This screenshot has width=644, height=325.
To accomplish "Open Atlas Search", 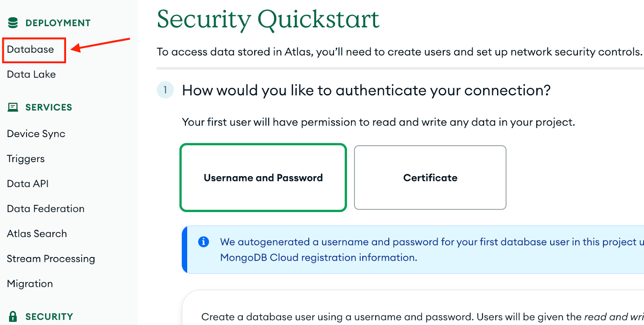I will click(x=37, y=234).
